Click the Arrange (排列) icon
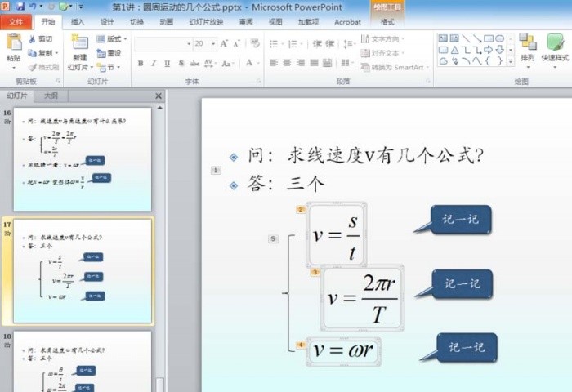 (528, 41)
